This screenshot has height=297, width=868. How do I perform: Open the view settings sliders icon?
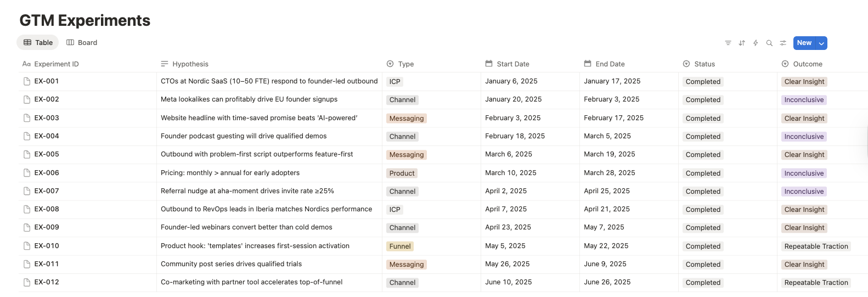click(x=783, y=43)
